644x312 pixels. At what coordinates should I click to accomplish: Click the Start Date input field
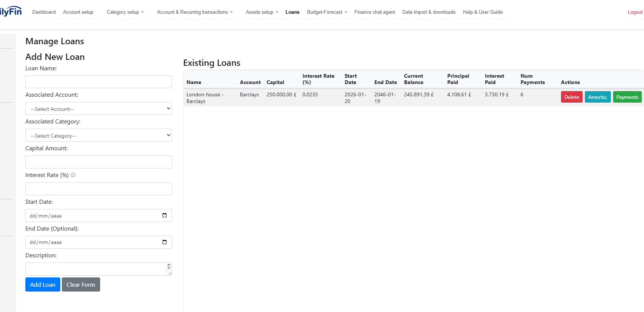[99, 215]
